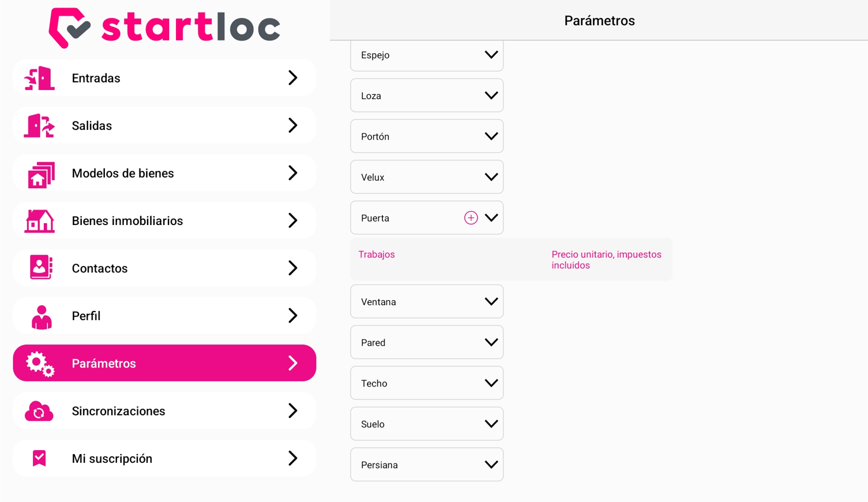Image resolution: width=868 pixels, height=502 pixels.
Task: Click the Trabajos column header
Action: click(377, 254)
